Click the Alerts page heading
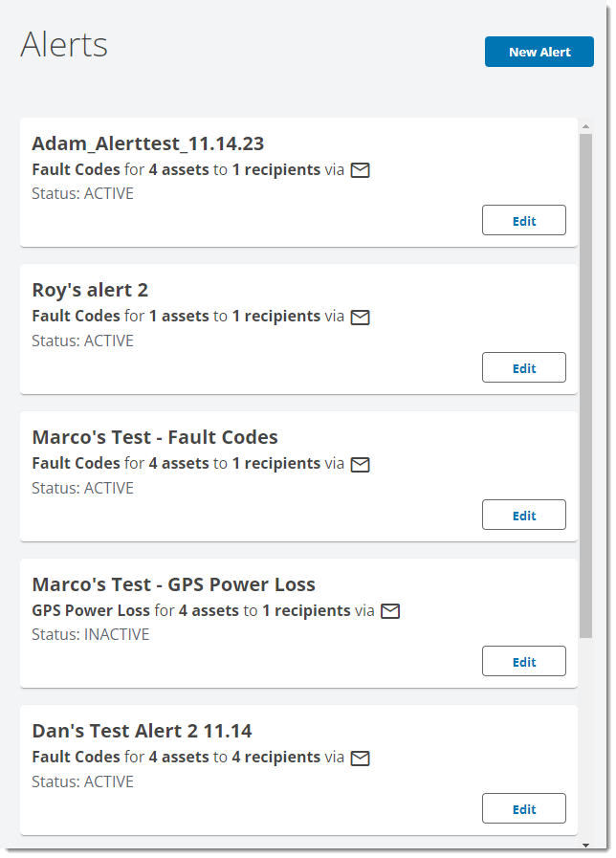 pyautogui.click(x=64, y=44)
